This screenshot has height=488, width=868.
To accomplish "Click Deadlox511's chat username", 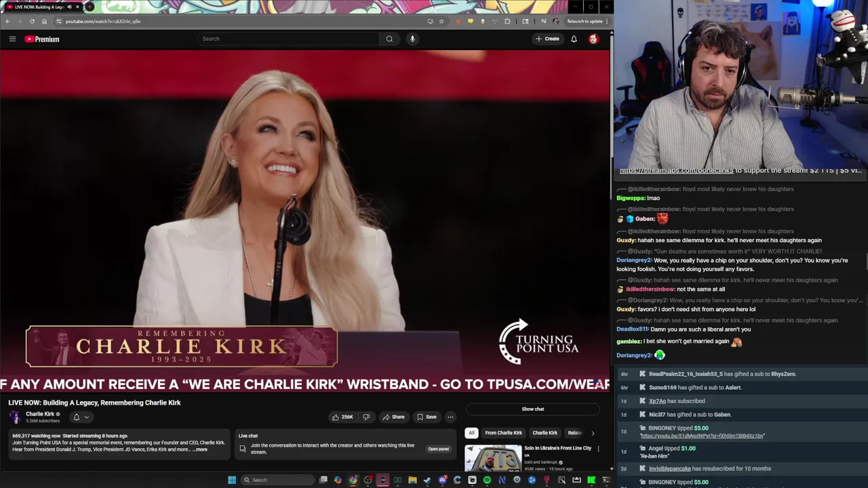I will [633, 329].
